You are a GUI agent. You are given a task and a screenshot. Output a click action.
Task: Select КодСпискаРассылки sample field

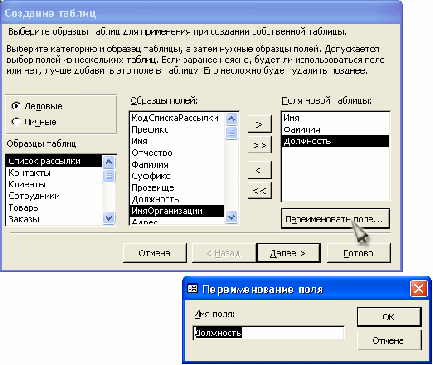point(177,118)
